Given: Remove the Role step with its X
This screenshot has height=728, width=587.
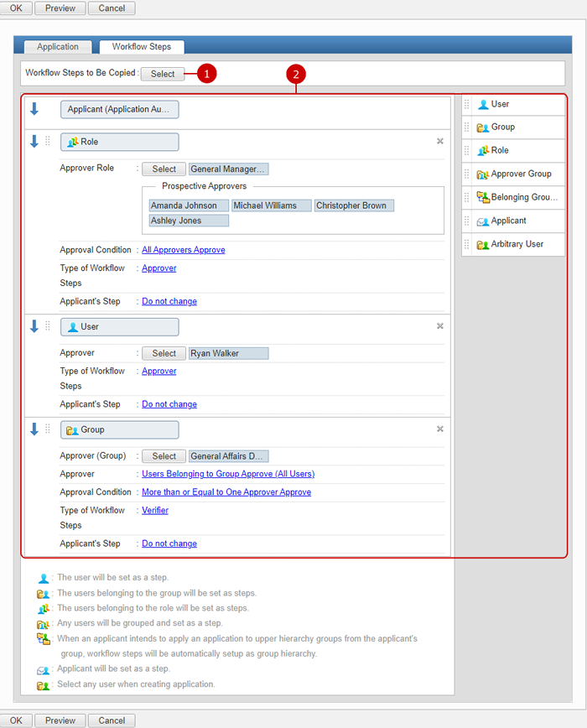Looking at the screenshot, I should pyautogui.click(x=440, y=141).
